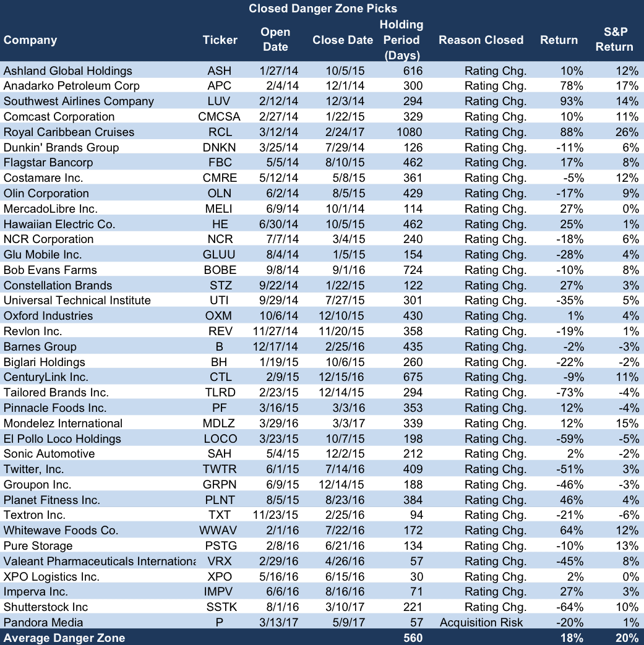The height and width of the screenshot is (645, 644).
Task: Click the average S&P return '20%'
Action: point(627,638)
